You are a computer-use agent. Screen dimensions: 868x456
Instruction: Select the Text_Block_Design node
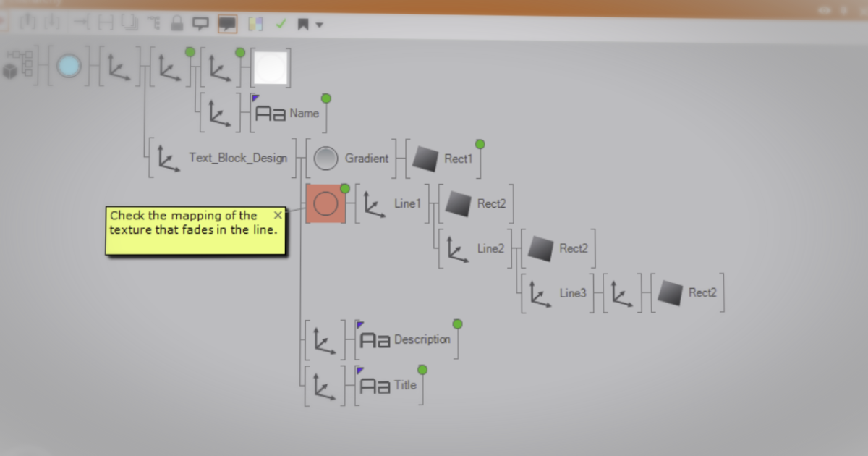(x=237, y=158)
